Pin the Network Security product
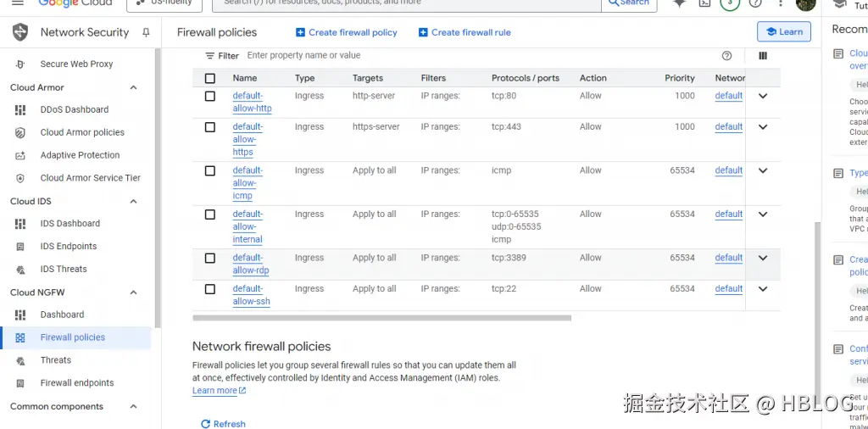The image size is (868, 429). (146, 32)
